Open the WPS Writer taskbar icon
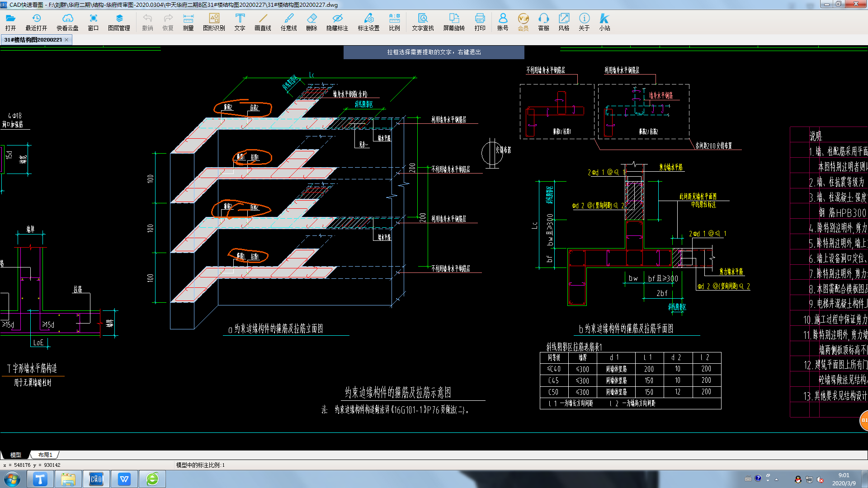This screenshot has height=488, width=868. [x=124, y=479]
